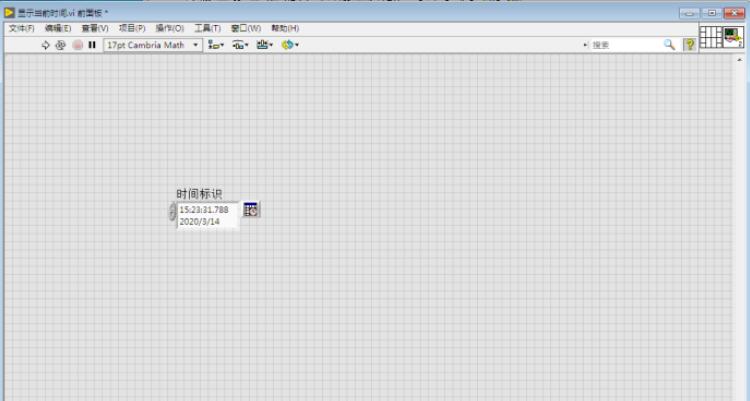
Task: Click the vertical scrollbar up arrow
Action: tap(739, 60)
